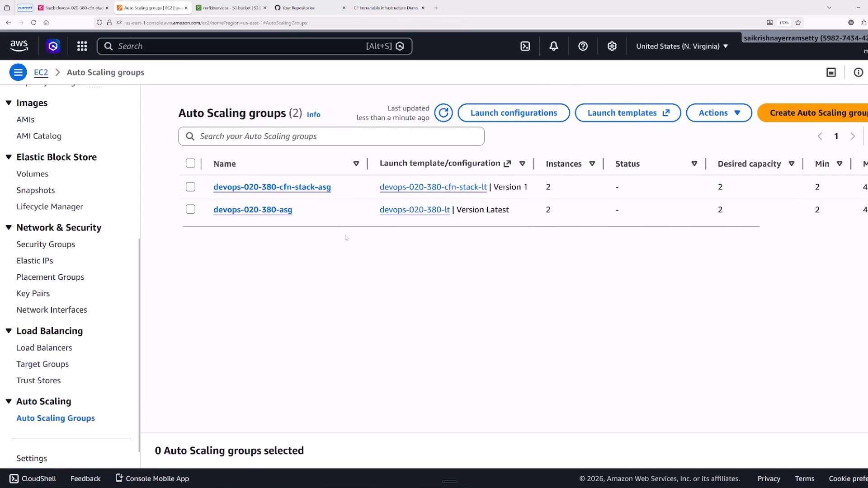Click the browser home icon
The image size is (868, 488).
(46, 22)
